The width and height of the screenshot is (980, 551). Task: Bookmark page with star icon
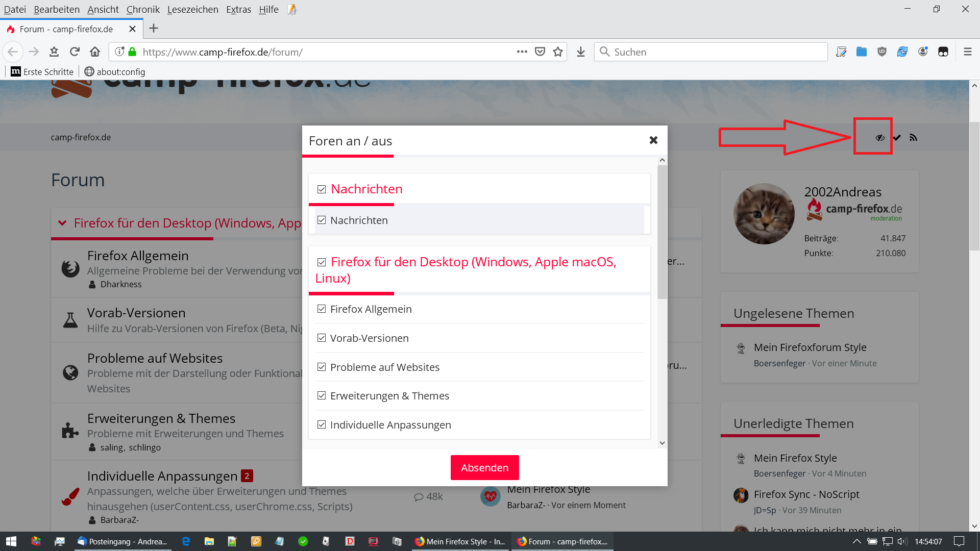coord(558,52)
